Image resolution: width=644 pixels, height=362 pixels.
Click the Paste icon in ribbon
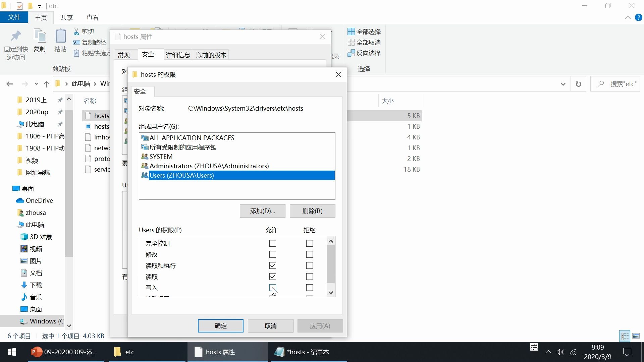click(60, 36)
